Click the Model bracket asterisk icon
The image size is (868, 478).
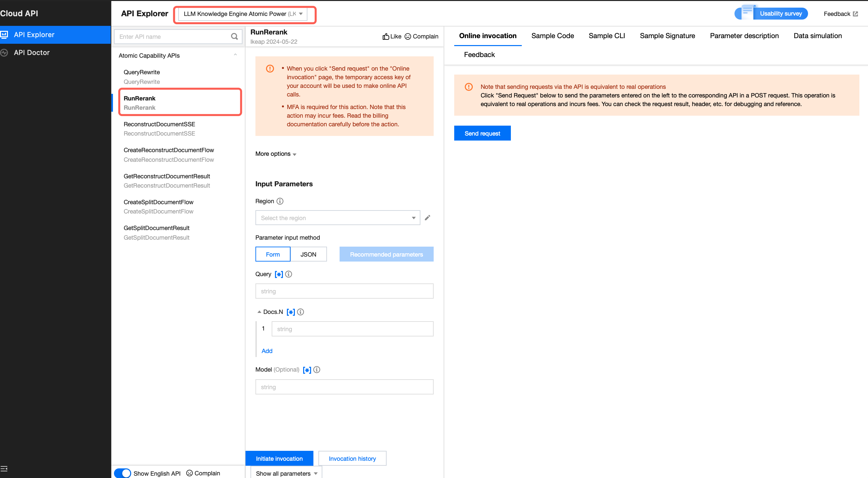pyautogui.click(x=307, y=370)
